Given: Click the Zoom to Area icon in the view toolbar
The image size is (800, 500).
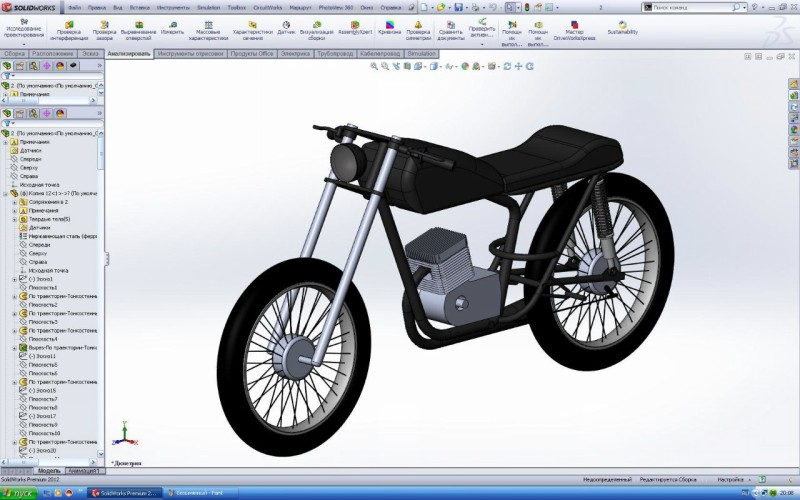Looking at the screenshot, I should 385,66.
